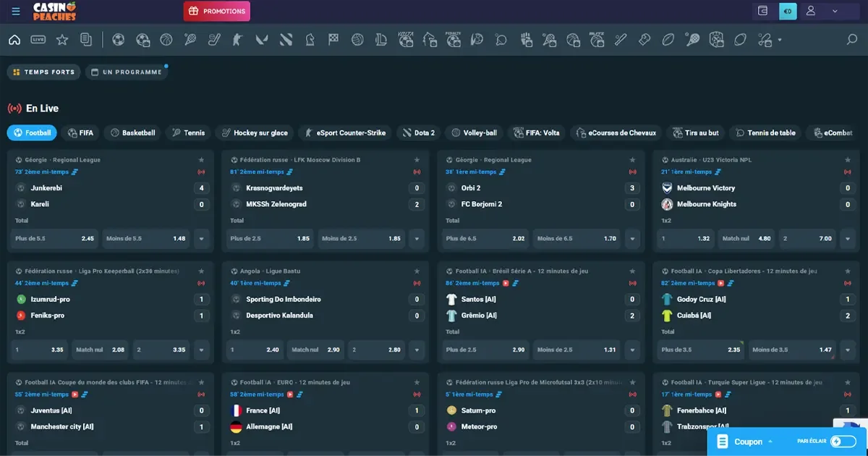Bet Plus de 5.5 at 2.45
The height and width of the screenshot is (456, 868).
coord(55,238)
